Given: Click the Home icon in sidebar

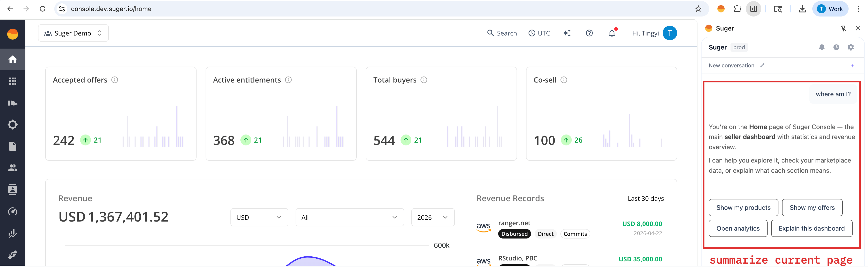Looking at the screenshot, I should (12, 59).
